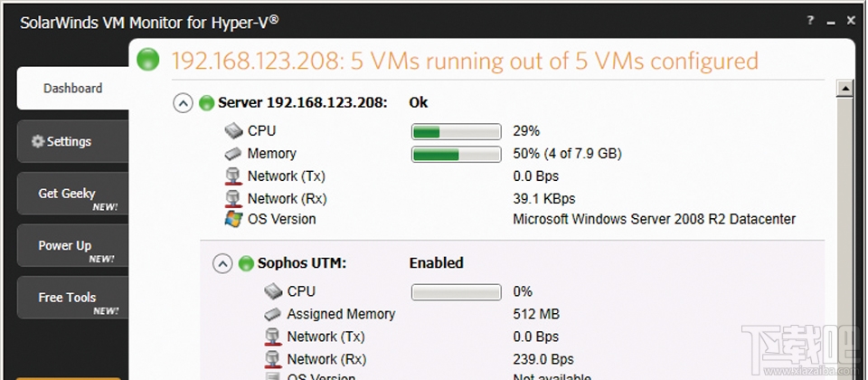Image resolution: width=868 pixels, height=380 pixels.
Task: Collapse the Server 192.168.123.208 section
Action: click(x=183, y=103)
